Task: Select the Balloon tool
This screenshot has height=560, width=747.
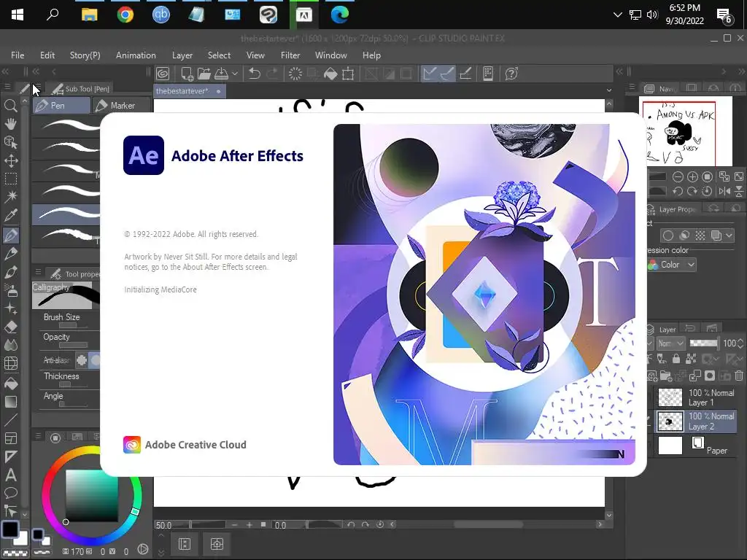Action: point(10,493)
